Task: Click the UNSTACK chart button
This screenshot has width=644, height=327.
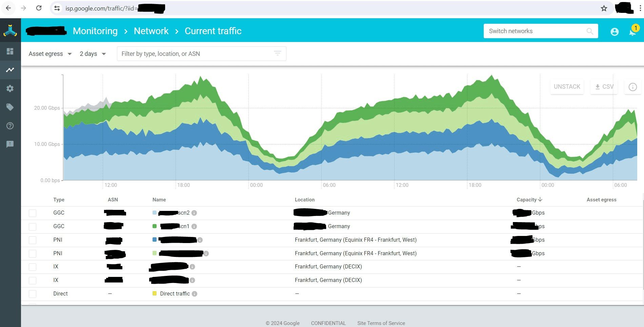Action: pos(567,87)
